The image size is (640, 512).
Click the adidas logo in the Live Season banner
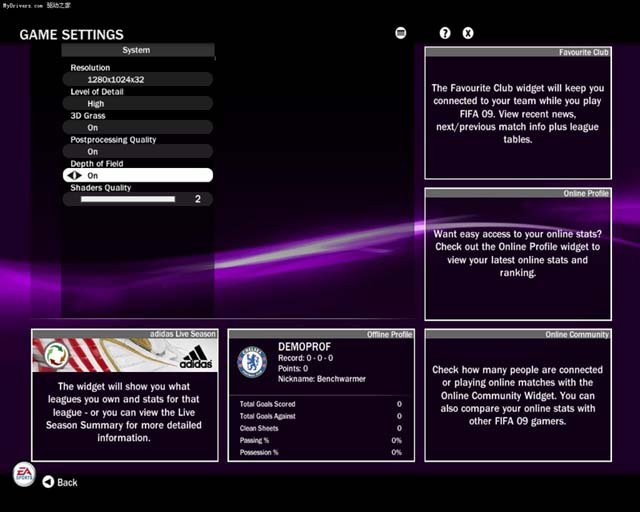(196, 356)
